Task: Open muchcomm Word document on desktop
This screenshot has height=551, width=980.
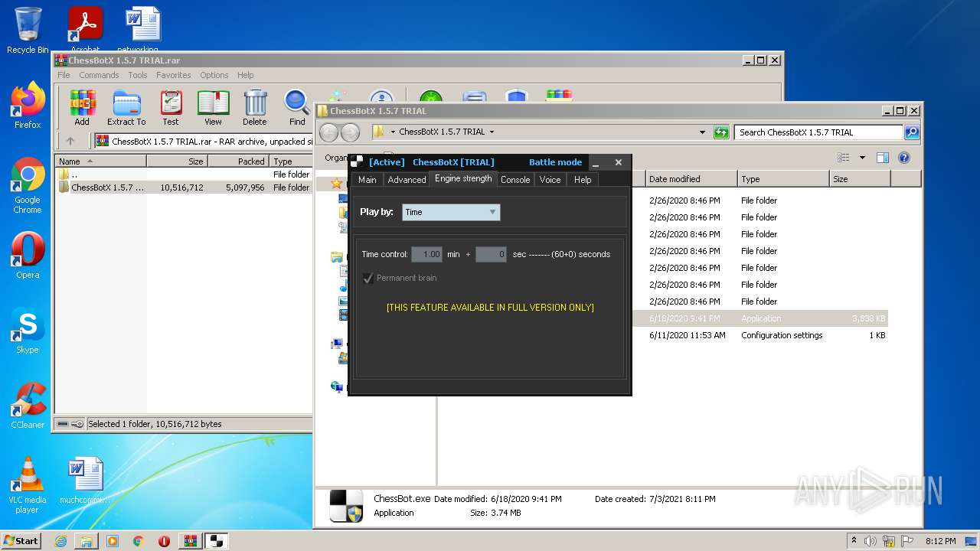Action: 85,481
